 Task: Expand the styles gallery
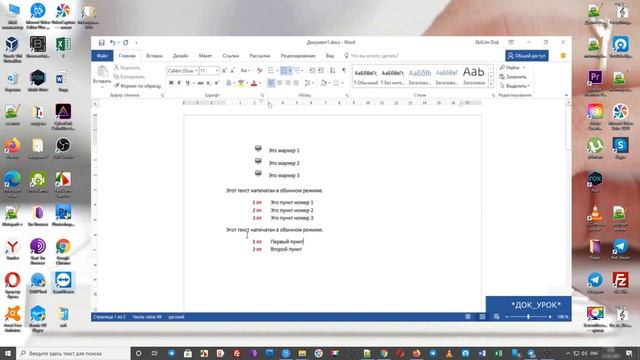[x=491, y=84]
